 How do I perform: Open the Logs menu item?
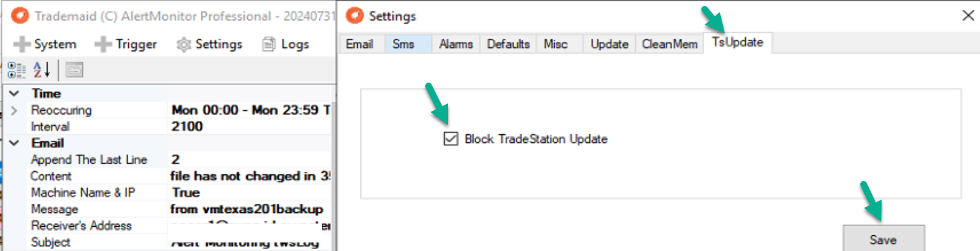click(285, 45)
